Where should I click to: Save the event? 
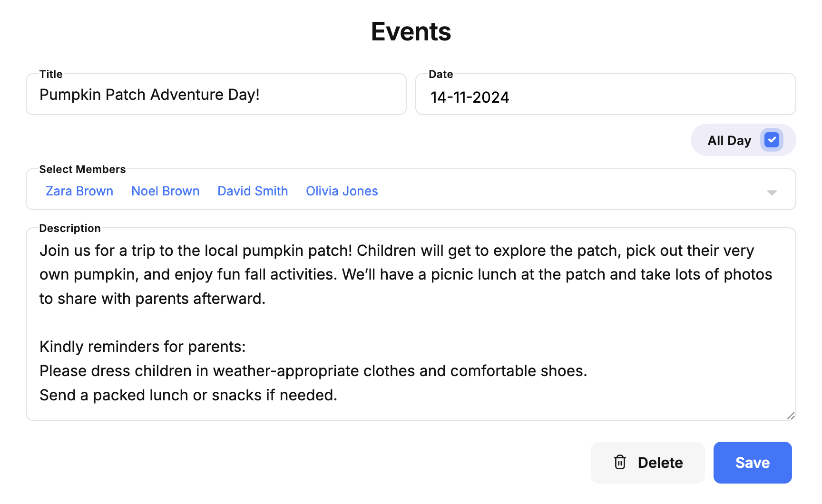coord(753,463)
